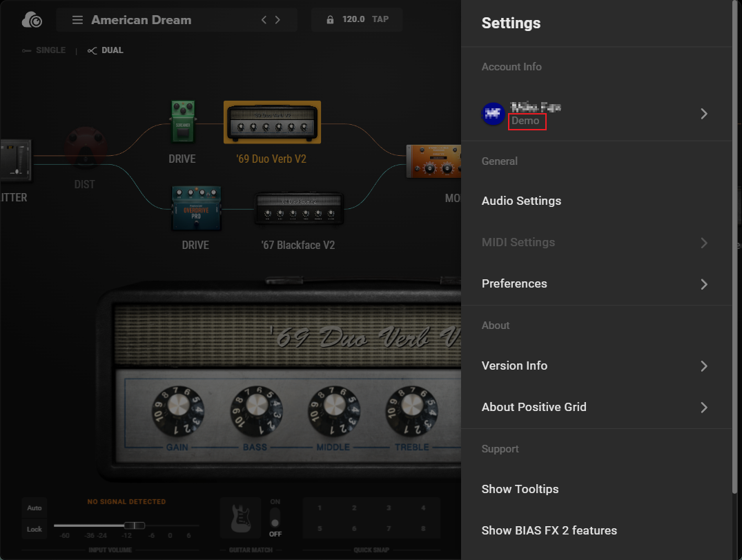Click the account avatar icon
Viewport: 742px width, 560px height.
[x=493, y=114]
